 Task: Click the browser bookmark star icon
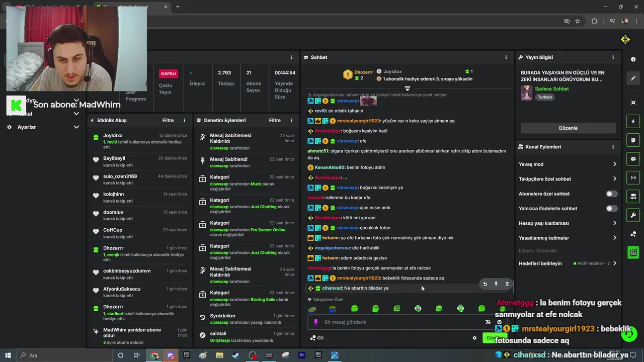point(578,21)
